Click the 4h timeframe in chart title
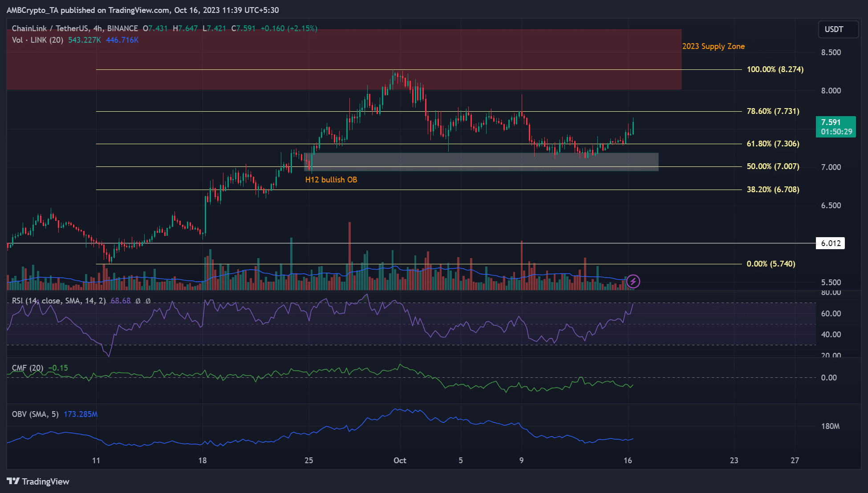 [x=97, y=28]
